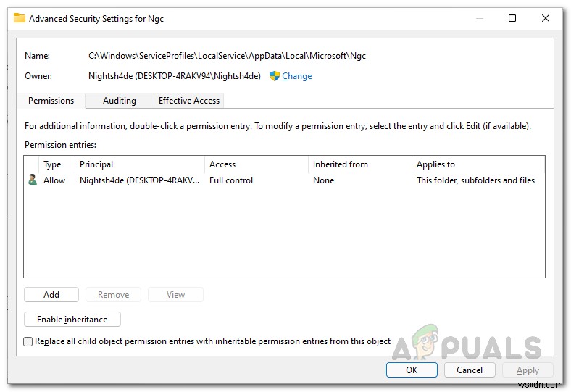This screenshot has height=392, width=571.
Task: Click the folder icon in the title bar
Action: (20, 18)
